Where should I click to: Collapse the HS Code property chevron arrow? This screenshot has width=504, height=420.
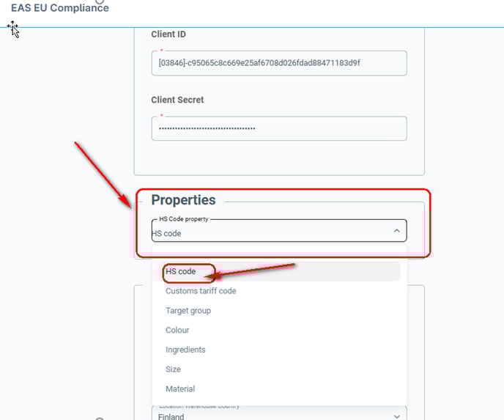pos(396,231)
